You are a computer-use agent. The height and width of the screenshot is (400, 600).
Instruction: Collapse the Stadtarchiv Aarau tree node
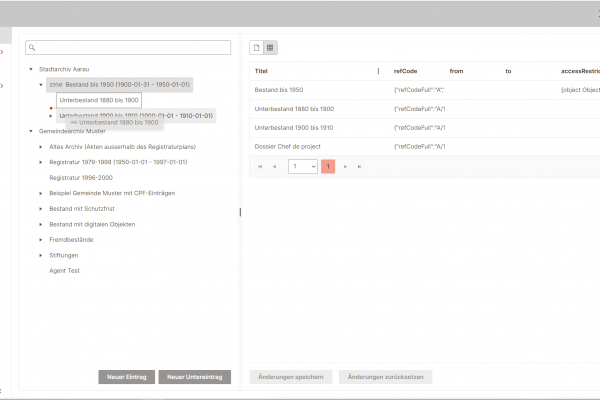coord(31,70)
